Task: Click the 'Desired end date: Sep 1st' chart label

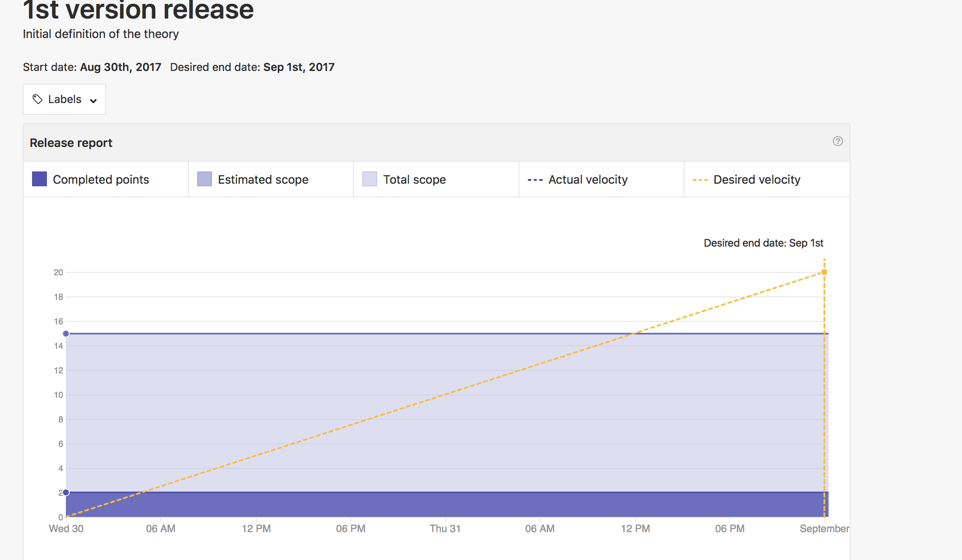Action: click(764, 243)
